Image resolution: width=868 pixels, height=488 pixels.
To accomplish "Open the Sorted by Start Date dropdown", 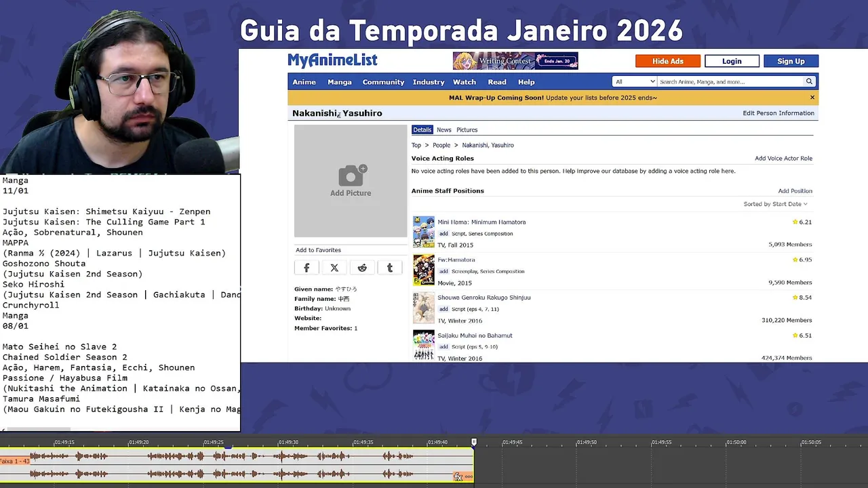I will pyautogui.click(x=775, y=204).
